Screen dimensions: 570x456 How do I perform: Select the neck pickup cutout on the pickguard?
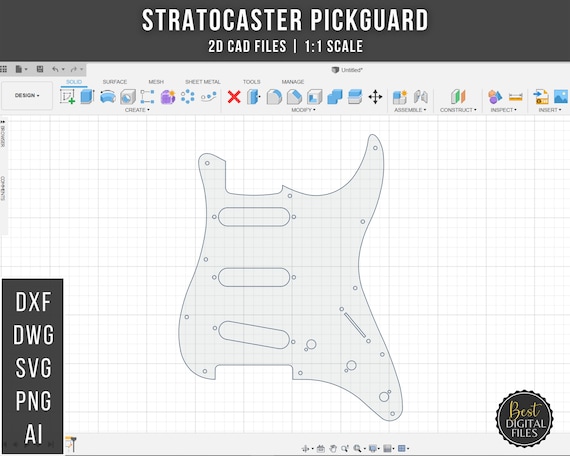254,217
